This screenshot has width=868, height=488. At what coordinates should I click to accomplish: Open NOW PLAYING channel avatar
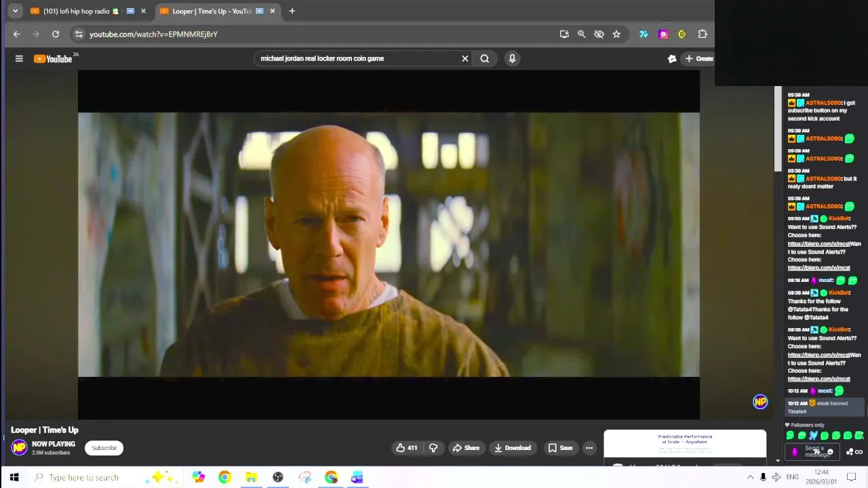point(19,447)
